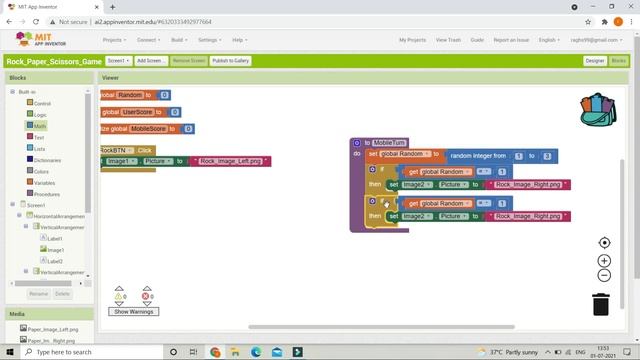Click Publish to Gallery button
Image resolution: width=640 pixels, height=360 pixels.
click(231, 61)
